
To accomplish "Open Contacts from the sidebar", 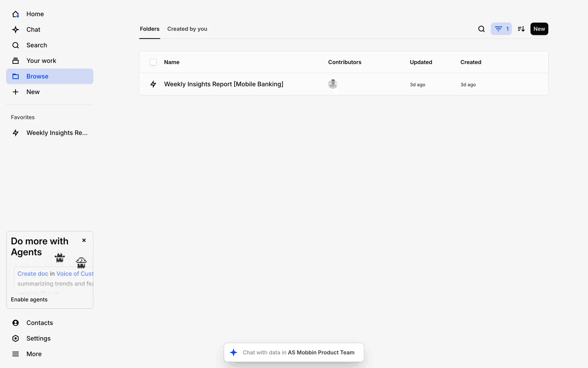I will [39, 323].
